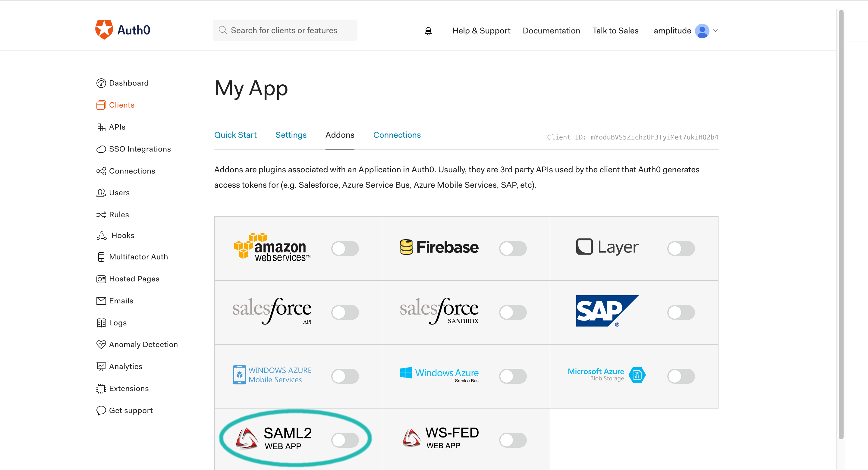
Task: Click the Extensions sidebar icon
Action: pyautogui.click(x=101, y=388)
